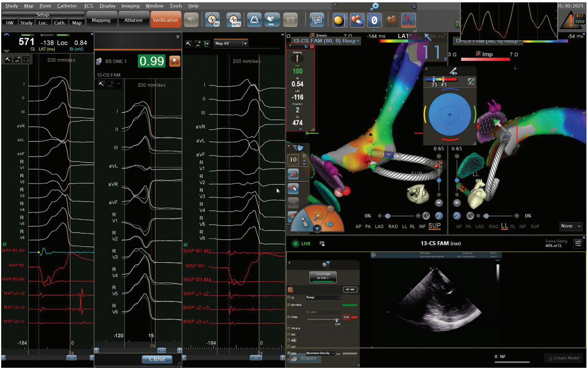Click the AUTO annotation toolbar icon
The image size is (588, 369).
pyautogui.click(x=234, y=20)
